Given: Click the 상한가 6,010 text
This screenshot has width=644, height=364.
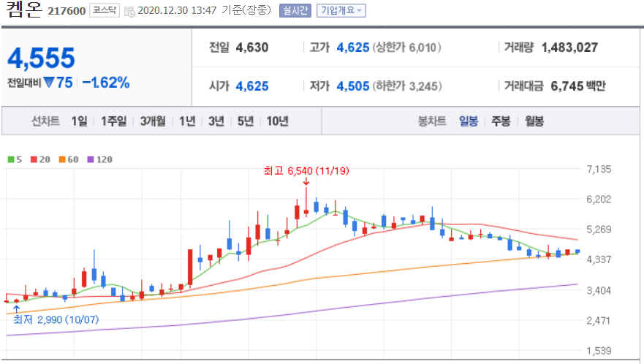Looking at the screenshot, I should [406, 48].
